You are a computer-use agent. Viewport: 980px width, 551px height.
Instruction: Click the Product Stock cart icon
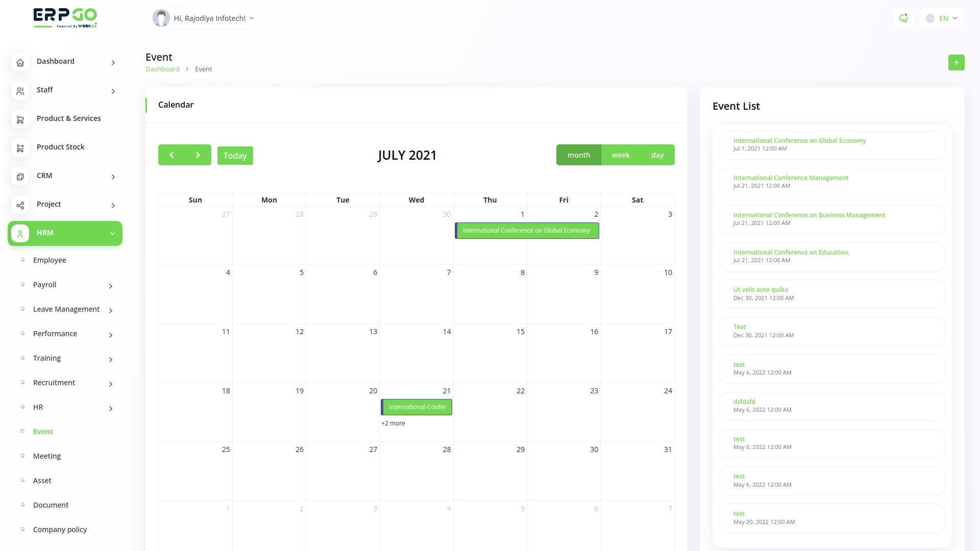click(x=20, y=148)
